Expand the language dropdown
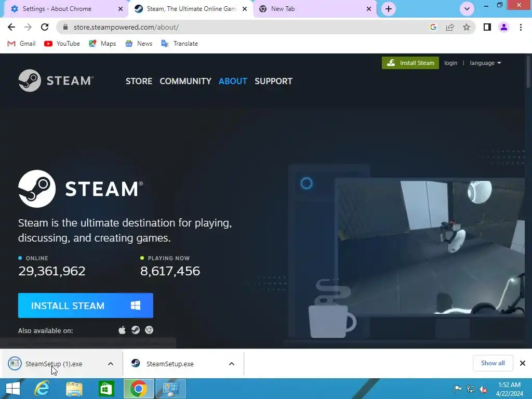The width and height of the screenshot is (532, 399). pos(486,63)
